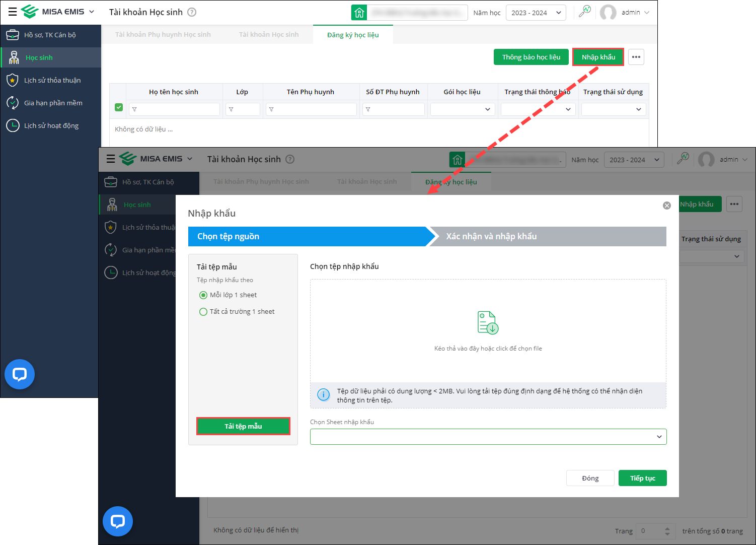Click the Lịch sử hoạt động clock icon, front window
This screenshot has width=756, height=545.
(x=111, y=272)
